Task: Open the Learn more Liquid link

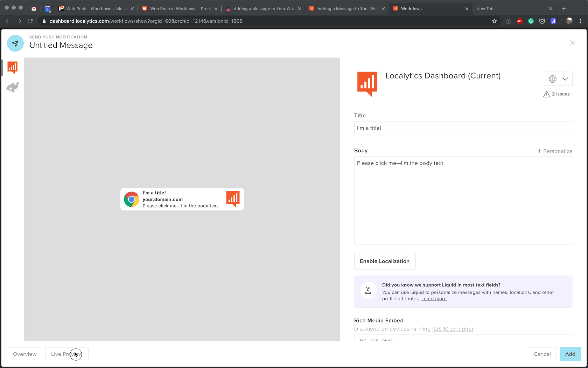Action: click(x=434, y=299)
